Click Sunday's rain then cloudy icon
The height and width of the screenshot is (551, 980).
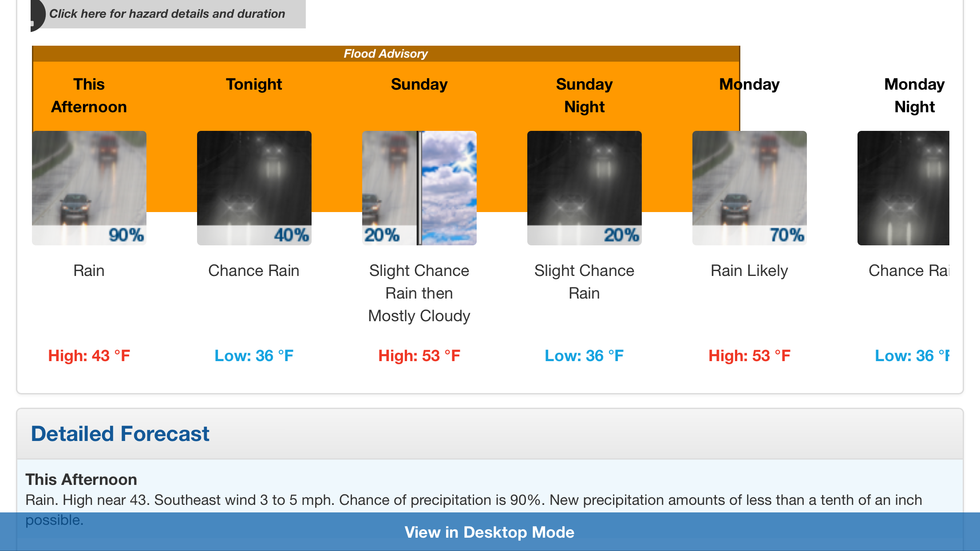(419, 188)
